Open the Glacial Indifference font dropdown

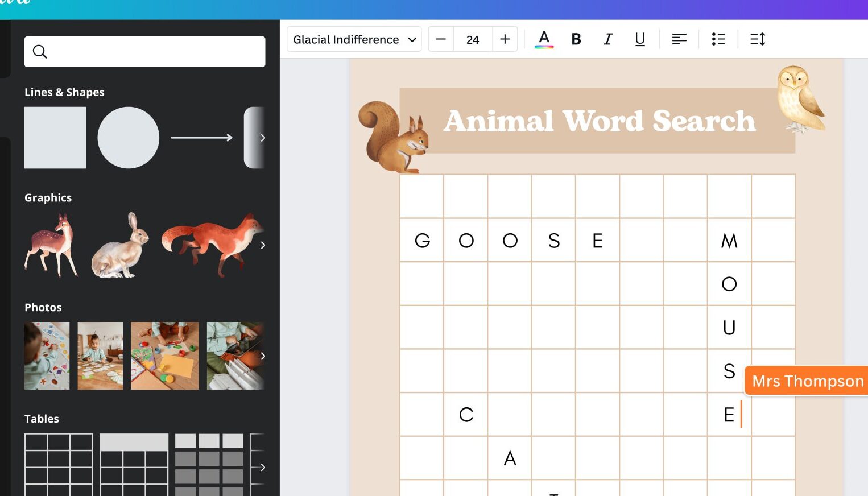click(354, 39)
